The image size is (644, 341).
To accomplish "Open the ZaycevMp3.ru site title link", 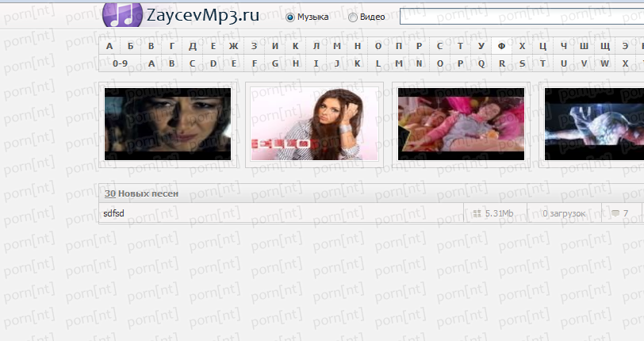I will [203, 16].
